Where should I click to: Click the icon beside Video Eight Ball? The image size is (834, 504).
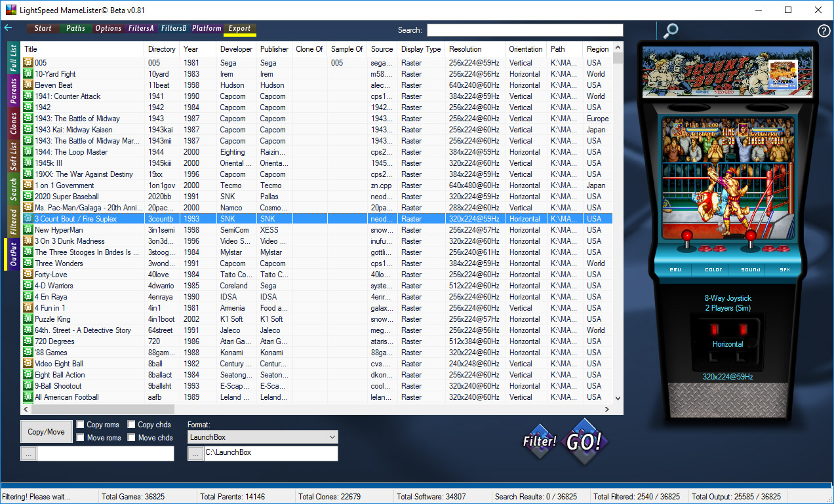click(x=28, y=364)
